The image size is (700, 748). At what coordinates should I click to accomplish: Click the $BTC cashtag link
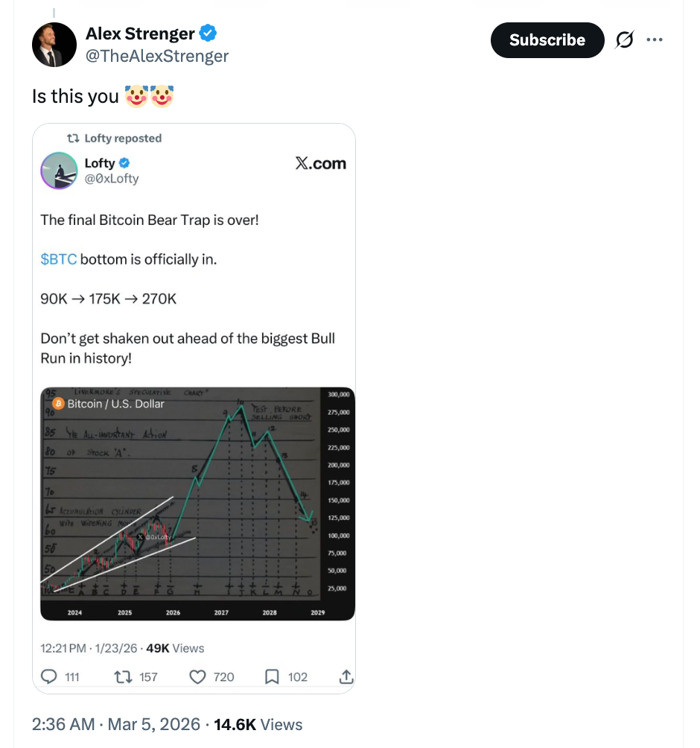click(58, 259)
